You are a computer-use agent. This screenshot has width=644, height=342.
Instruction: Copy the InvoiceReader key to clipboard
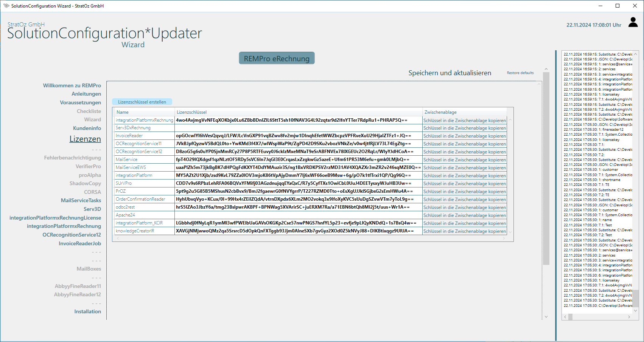tap(464, 136)
